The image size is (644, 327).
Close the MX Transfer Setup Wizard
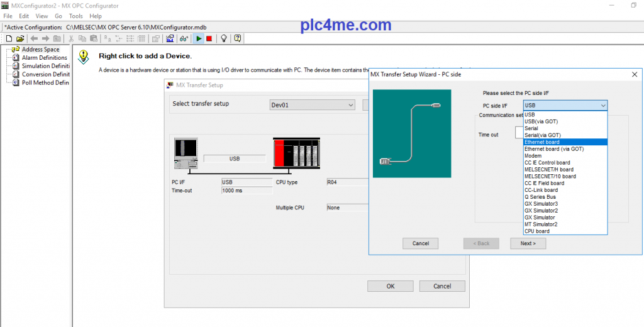coord(633,74)
